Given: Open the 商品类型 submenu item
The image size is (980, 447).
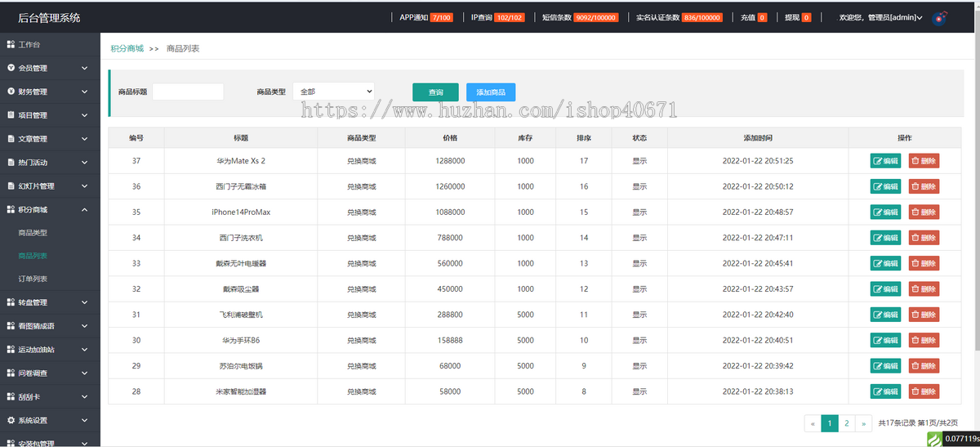Looking at the screenshot, I should 33,233.
